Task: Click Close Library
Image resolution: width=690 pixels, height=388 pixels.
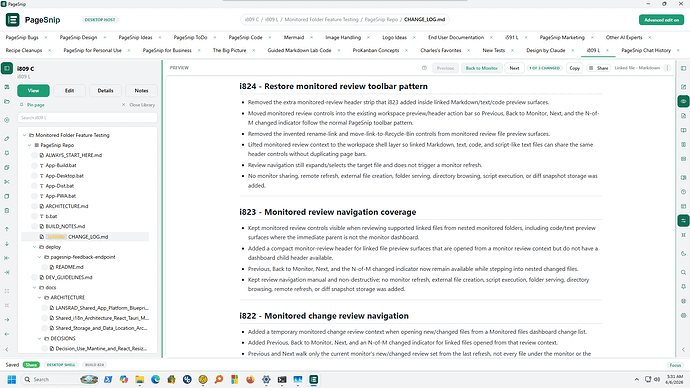Action: pos(139,105)
